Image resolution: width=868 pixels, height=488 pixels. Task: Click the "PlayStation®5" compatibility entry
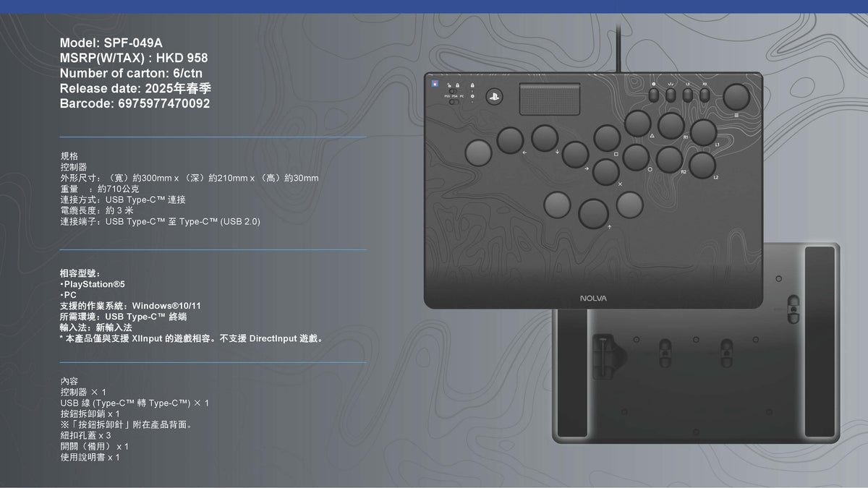point(92,284)
